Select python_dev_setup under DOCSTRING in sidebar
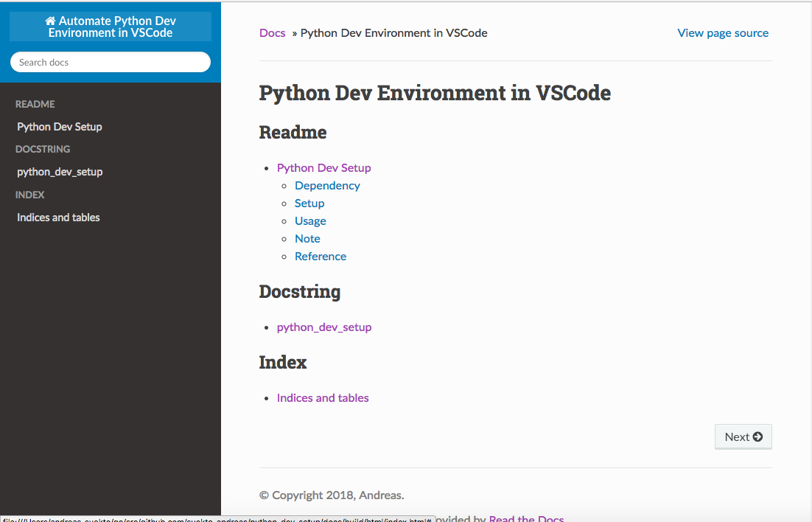 (60, 172)
